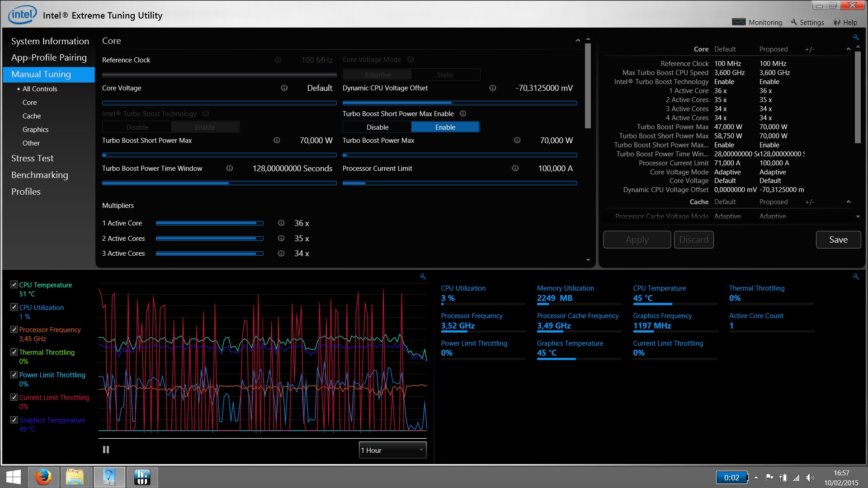
Task: Click info icon for 3 Active Cores multiplier
Action: (281, 253)
